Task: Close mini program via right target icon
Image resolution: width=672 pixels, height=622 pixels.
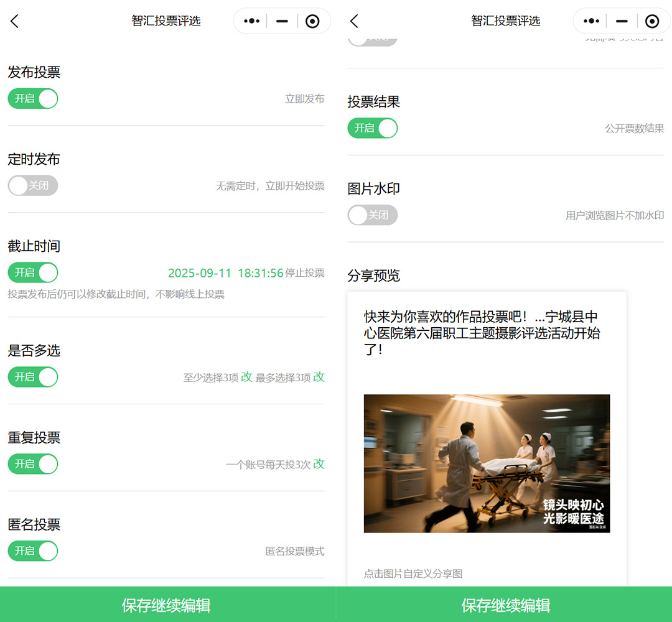Action: point(652,21)
